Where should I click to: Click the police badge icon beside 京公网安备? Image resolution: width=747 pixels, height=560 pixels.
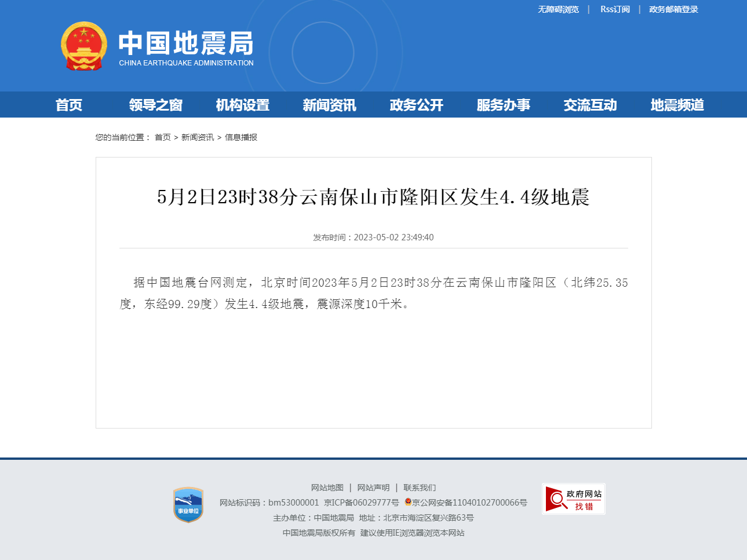tap(408, 502)
